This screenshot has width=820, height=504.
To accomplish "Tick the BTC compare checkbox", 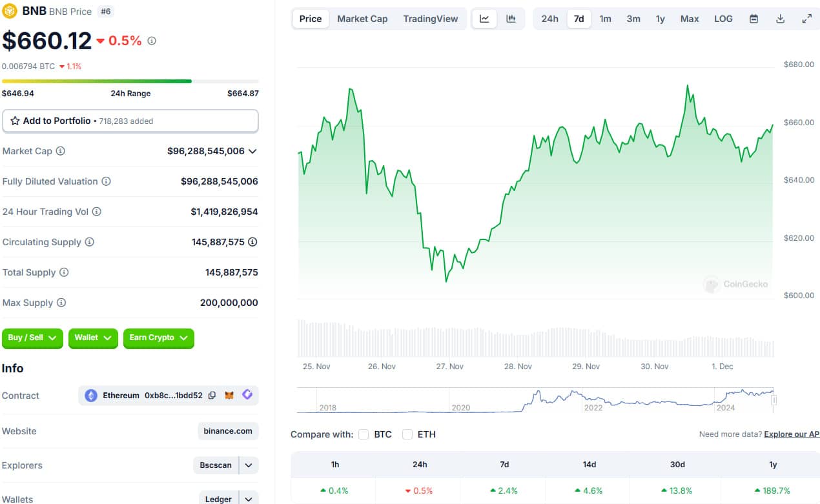I will pyautogui.click(x=364, y=434).
